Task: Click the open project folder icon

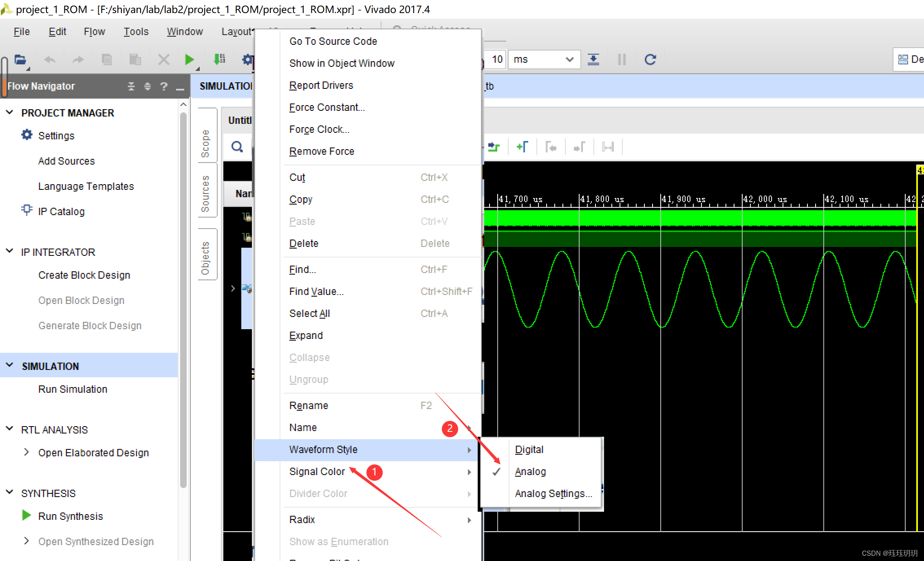Action: (20, 59)
